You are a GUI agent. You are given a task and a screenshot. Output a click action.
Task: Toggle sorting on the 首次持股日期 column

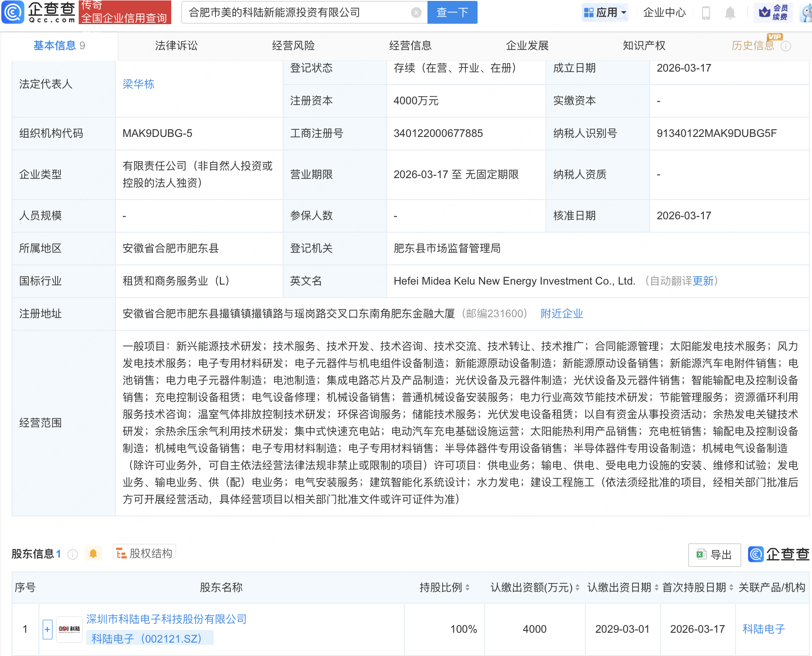(x=732, y=587)
